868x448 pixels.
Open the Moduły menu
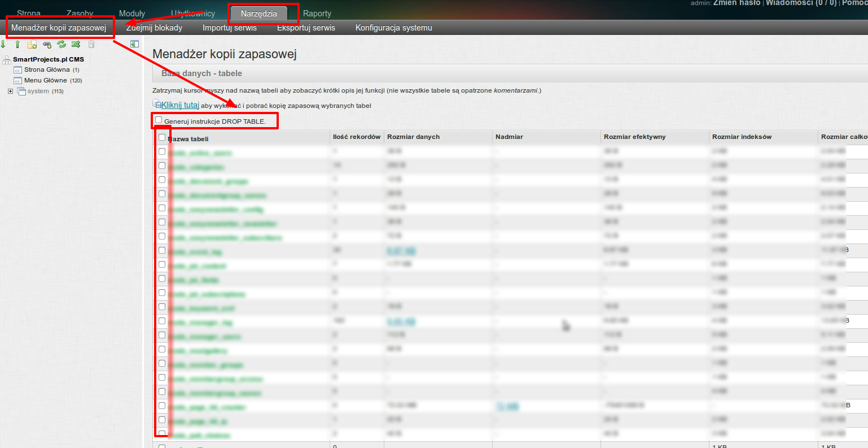[132, 14]
